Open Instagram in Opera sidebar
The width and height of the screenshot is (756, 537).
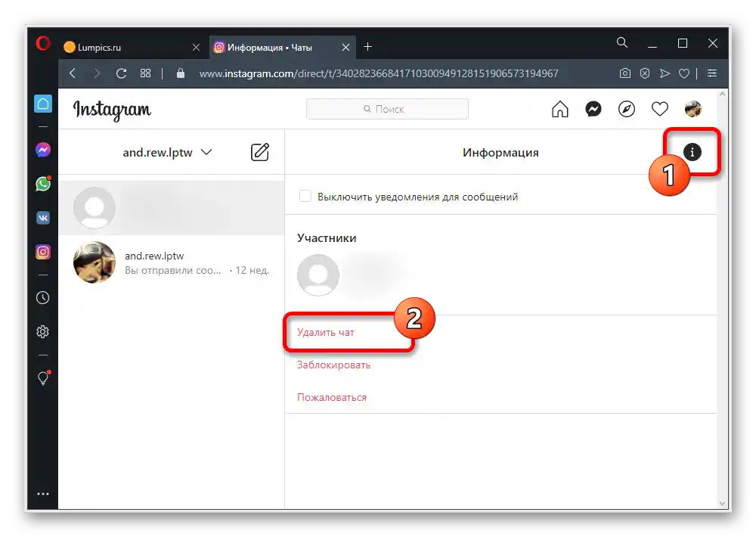(x=43, y=252)
